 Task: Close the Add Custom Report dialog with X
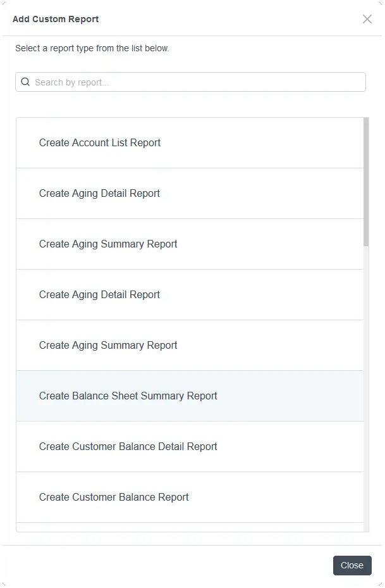point(367,19)
